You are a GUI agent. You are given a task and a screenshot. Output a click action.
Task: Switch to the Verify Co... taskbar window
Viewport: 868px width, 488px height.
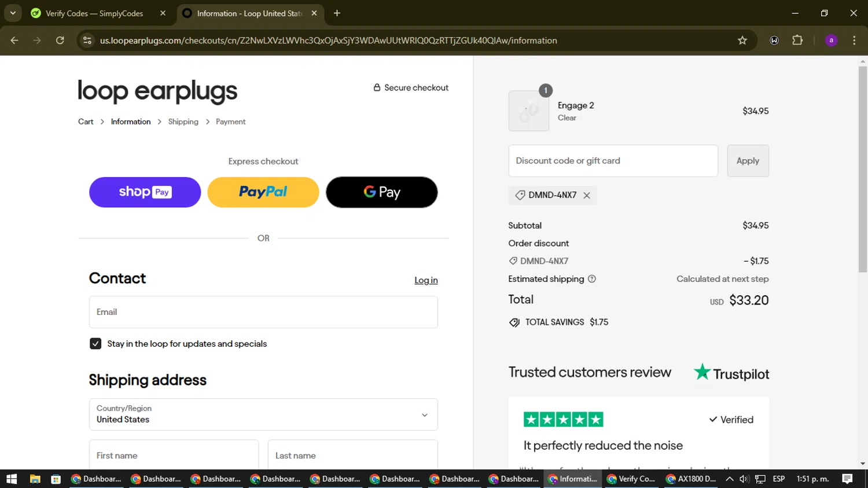point(632,479)
